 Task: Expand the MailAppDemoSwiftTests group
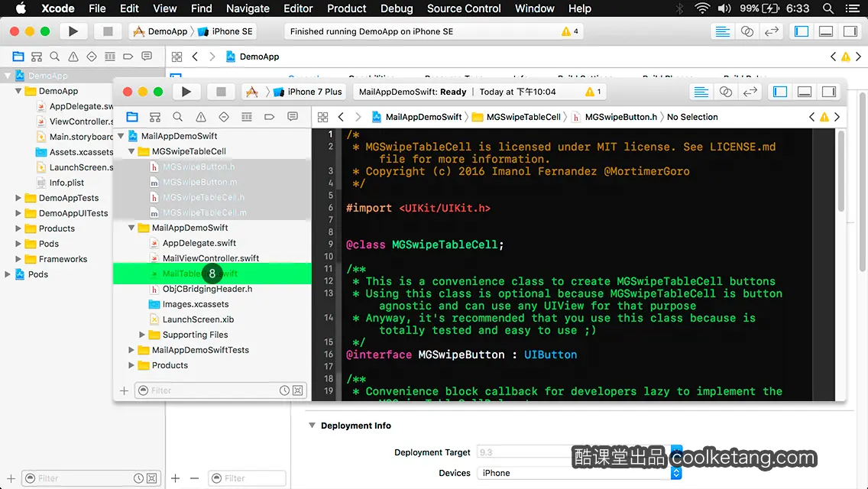click(x=131, y=350)
